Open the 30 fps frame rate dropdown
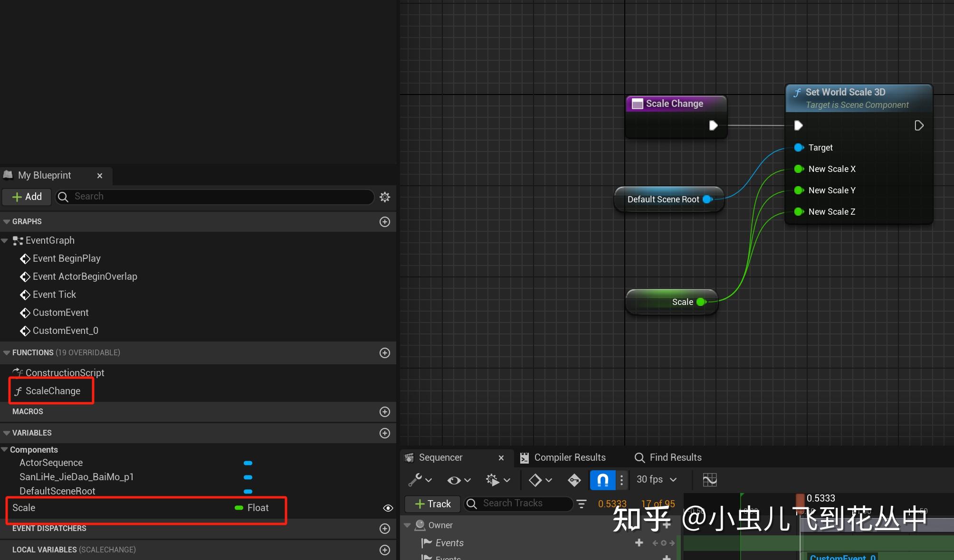Viewport: 954px width, 560px height. coord(656,480)
